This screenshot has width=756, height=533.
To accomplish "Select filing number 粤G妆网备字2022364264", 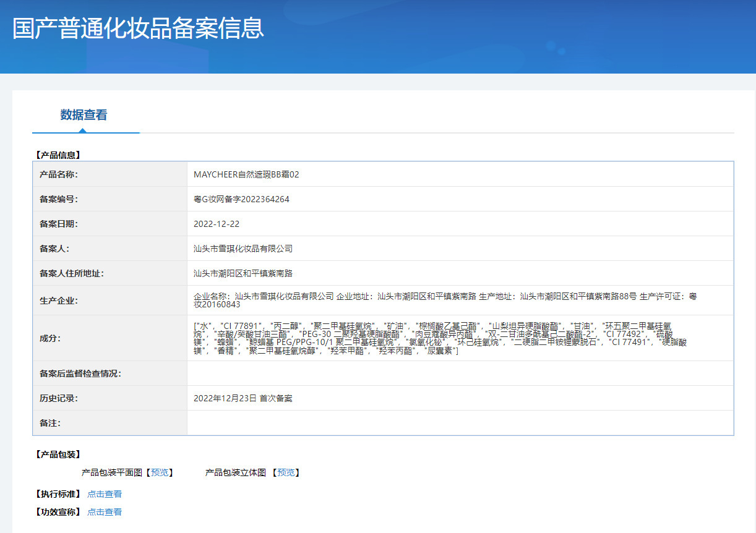I will [241, 199].
